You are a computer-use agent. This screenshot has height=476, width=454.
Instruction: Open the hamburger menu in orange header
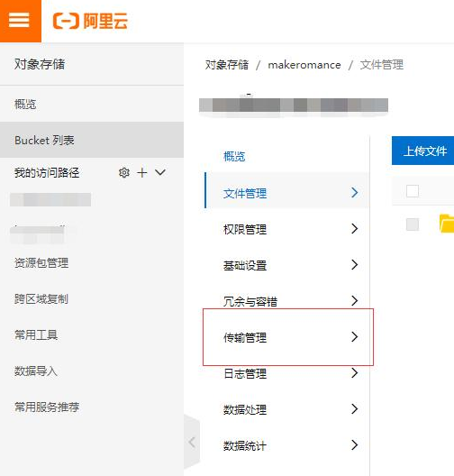(20, 21)
